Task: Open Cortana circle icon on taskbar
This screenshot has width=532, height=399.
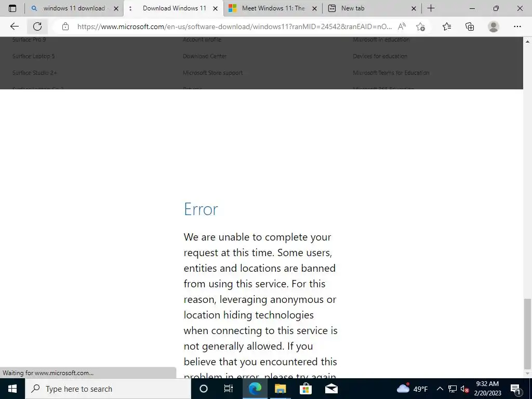Action: 203,389
